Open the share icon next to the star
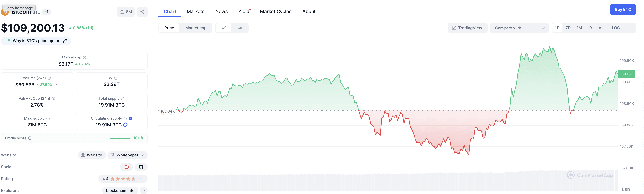The width and height of the screenshot is (644, 194). click(x=142, y=11)
